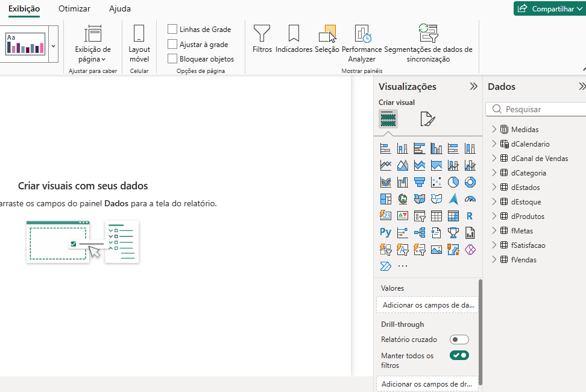Insert a Python visual
The width and height of the screenshot is (586, 392).
[385, 232]
